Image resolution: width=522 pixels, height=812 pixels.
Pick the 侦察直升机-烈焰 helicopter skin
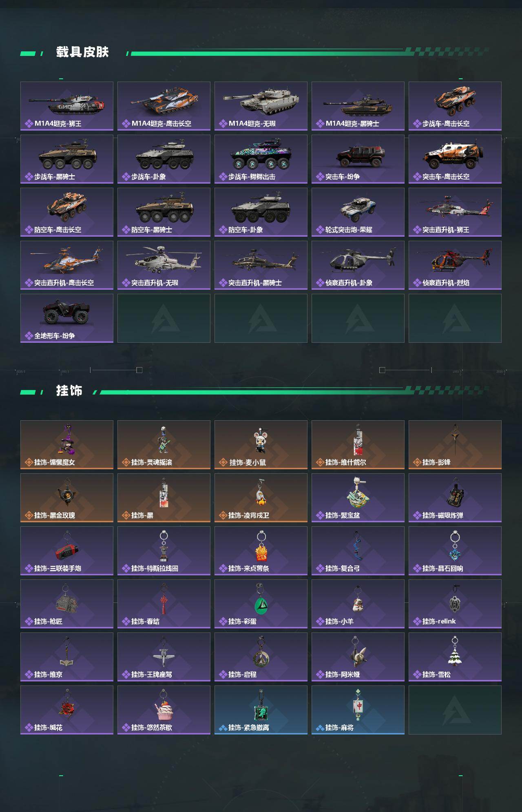455,265
